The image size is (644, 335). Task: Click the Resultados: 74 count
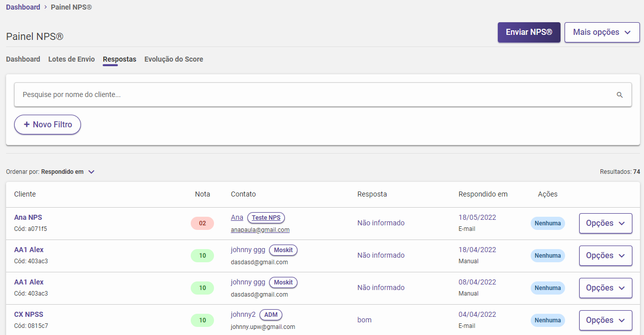(620, 172)
